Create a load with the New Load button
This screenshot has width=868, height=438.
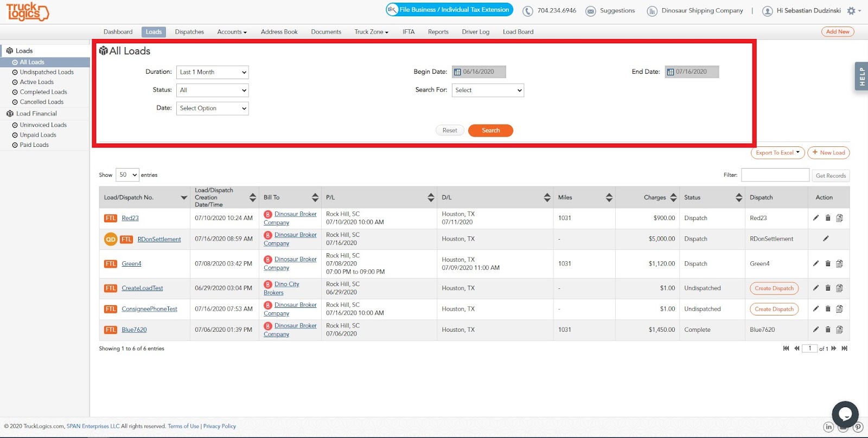(828, 153)
